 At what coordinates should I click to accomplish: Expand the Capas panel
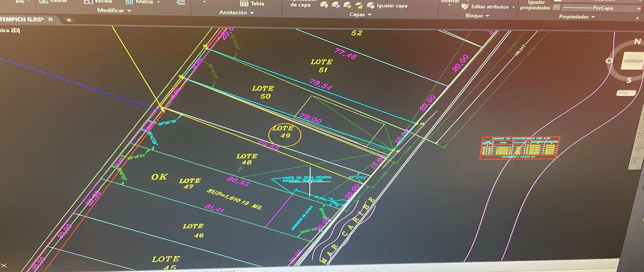pos(360,14)
